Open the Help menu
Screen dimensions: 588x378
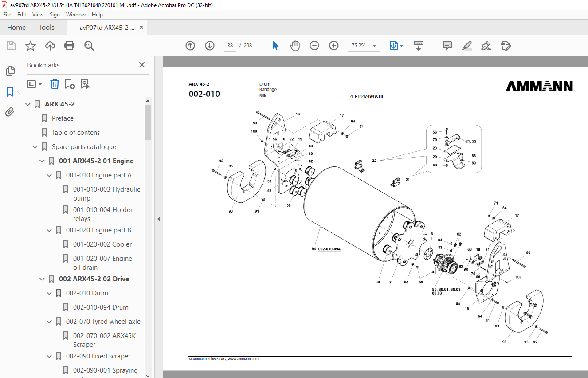(x=97, y=15)
